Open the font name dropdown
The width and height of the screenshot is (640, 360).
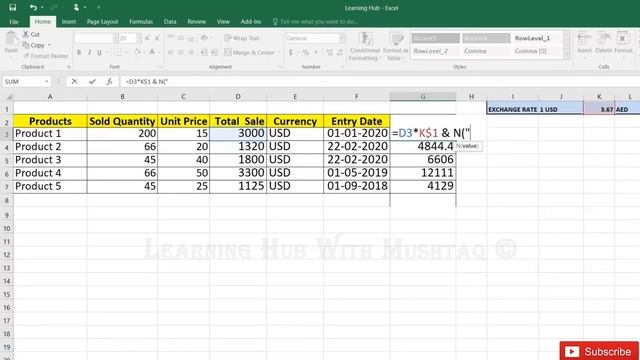pyautogui.click(x=115, y=38)
